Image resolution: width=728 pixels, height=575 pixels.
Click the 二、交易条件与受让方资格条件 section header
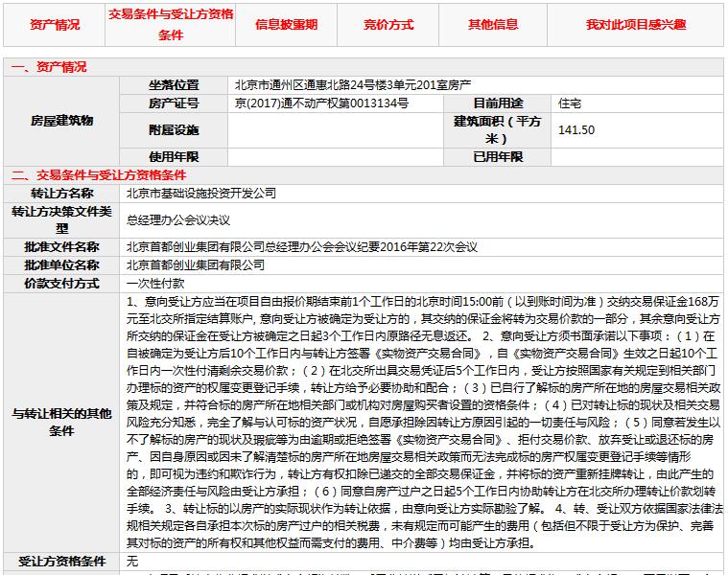(x=98, y=175)
